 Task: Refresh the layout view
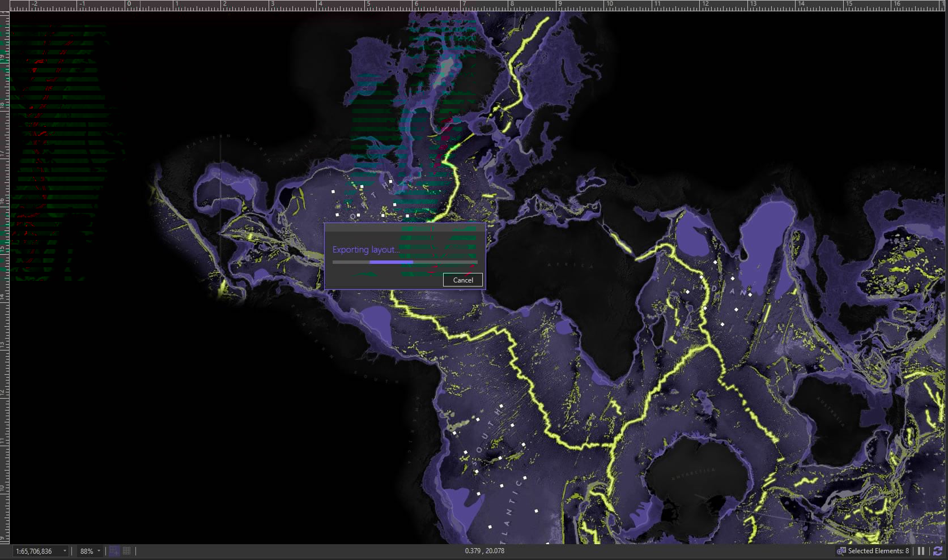(938, 551)
